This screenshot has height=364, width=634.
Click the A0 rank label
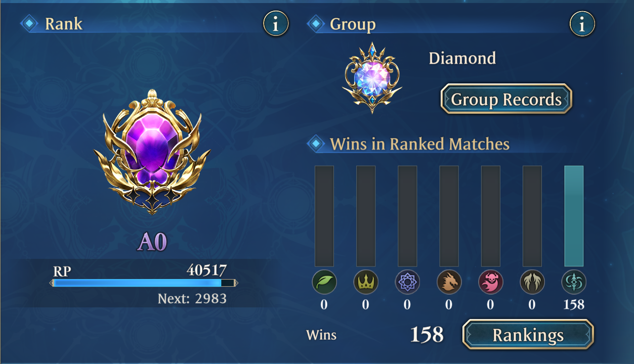pos(152,242)
